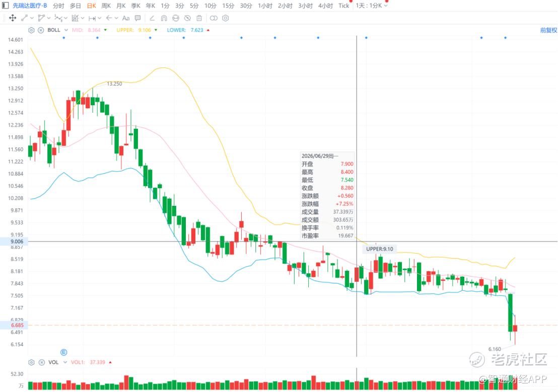This screenshot has height=392, width=558.
Task: Delete drawings with trash icon
Action: [199, 18]
